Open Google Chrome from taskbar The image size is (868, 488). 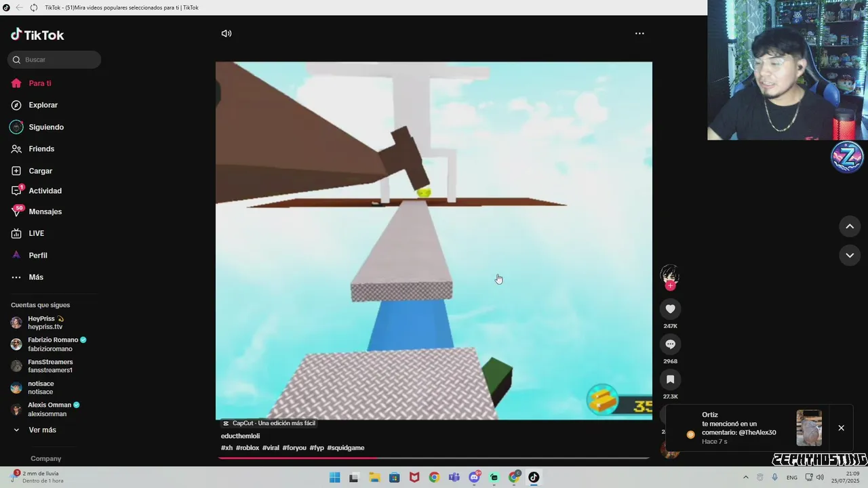(x=434, y=477)
